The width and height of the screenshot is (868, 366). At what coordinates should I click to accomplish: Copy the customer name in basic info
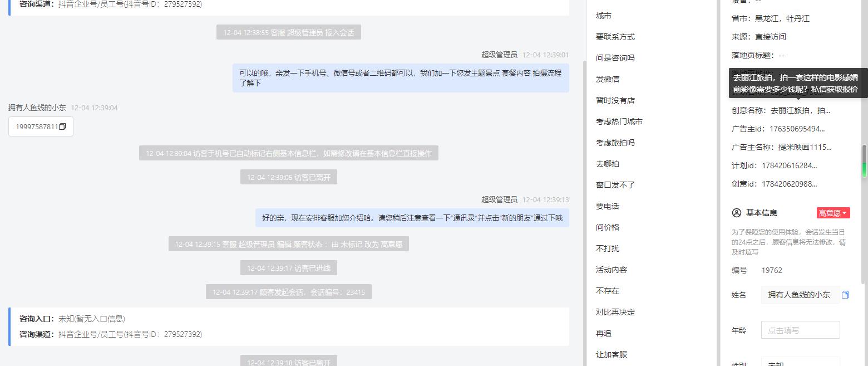click(845, 295)
